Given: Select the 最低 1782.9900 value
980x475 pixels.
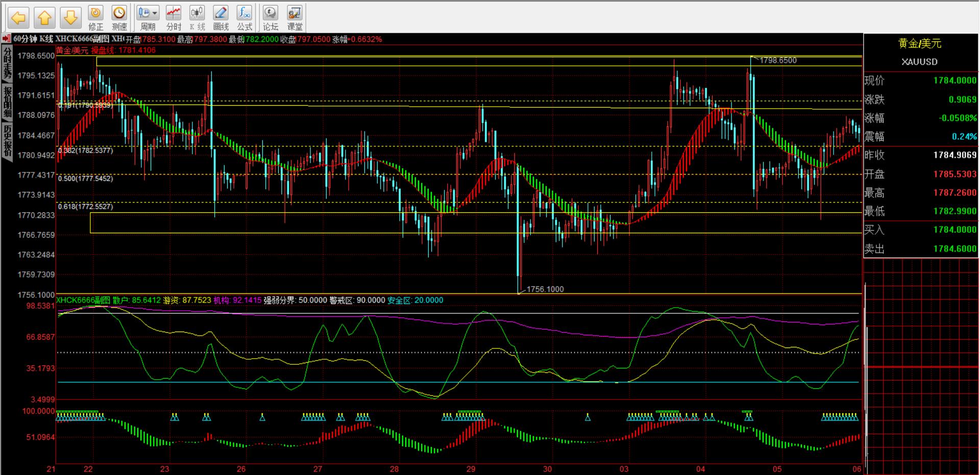Looking at the screenshot, I should point(954,211).
